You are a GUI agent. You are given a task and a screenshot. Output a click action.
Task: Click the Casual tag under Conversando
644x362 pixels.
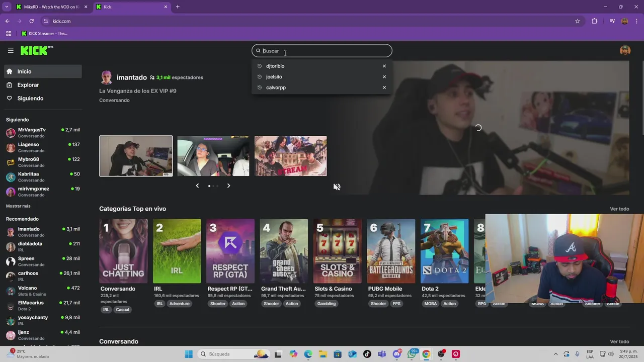pos(122,310)
